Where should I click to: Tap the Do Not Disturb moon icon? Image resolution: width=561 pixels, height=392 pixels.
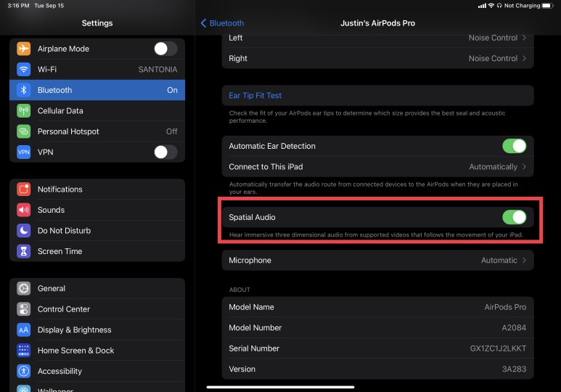click(24, 231)
